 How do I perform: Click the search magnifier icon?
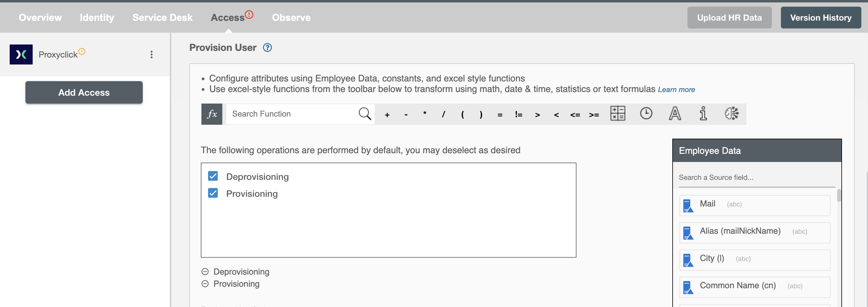click(364, 114)
